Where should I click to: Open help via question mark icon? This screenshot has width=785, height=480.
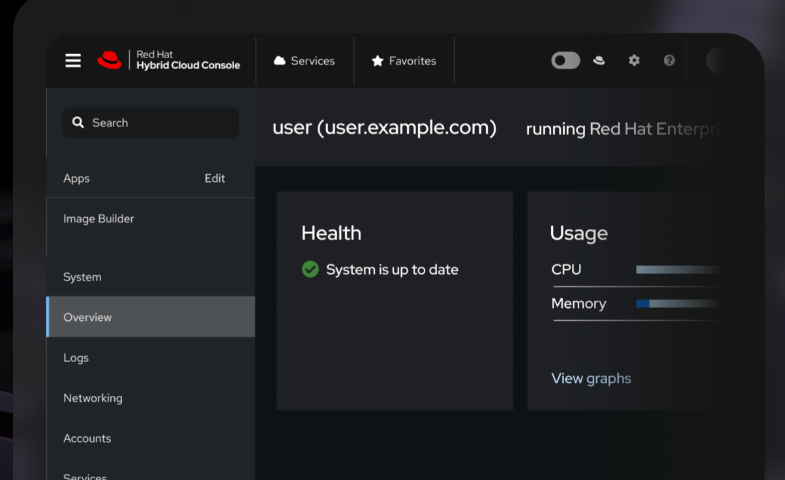coord(669,61)
